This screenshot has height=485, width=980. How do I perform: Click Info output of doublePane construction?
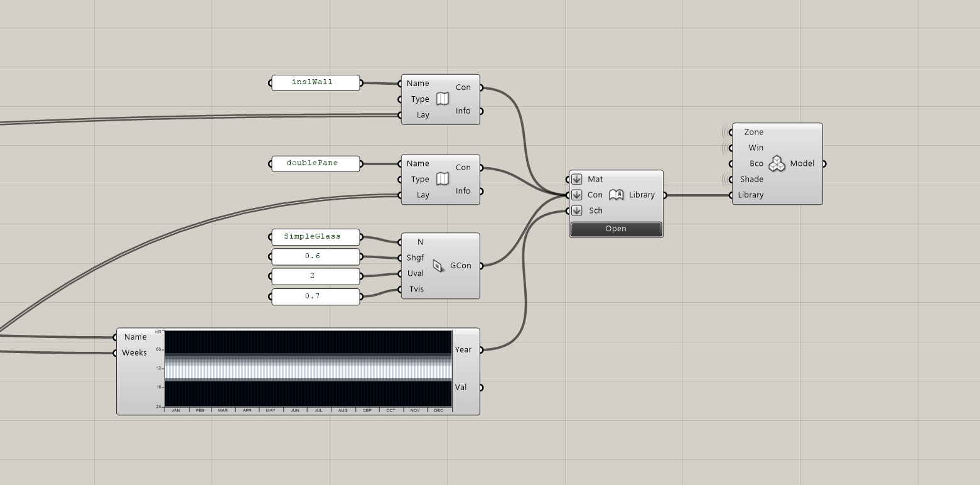point(463,191)
